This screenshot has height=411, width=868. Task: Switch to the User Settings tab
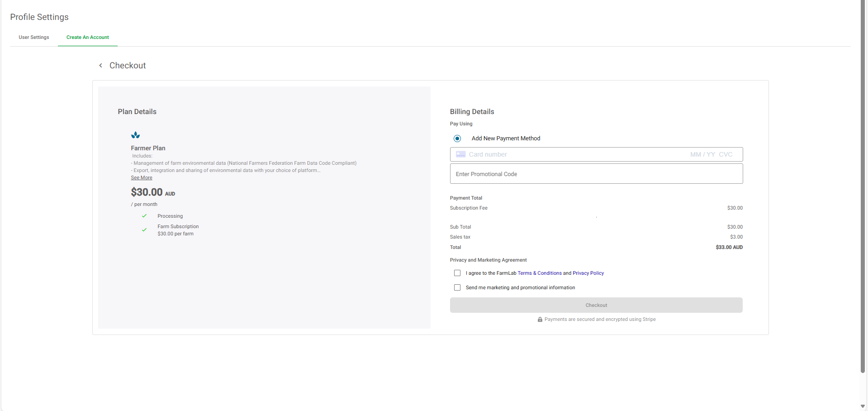[34, 37]
